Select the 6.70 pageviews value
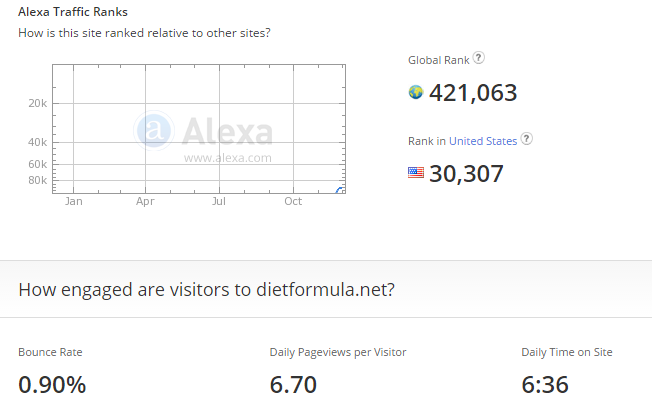Screen dimensions: 652x420 [x=293, y=384]
